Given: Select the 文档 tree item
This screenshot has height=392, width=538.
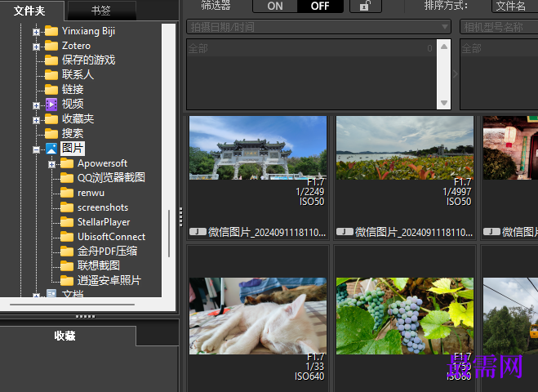Looking at the screenshot, I should coord(73,294).
